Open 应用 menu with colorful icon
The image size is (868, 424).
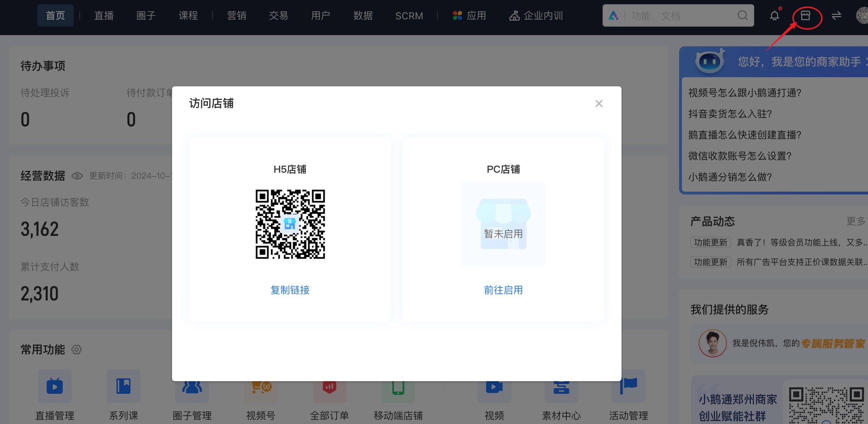click(469, 15)
